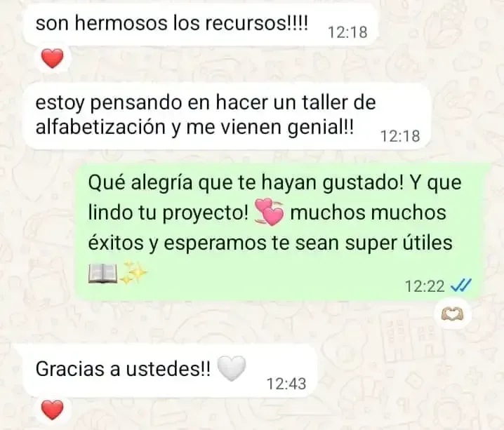
Task: Tap the heart-hands reaction on green message
Action: [453, 314]
